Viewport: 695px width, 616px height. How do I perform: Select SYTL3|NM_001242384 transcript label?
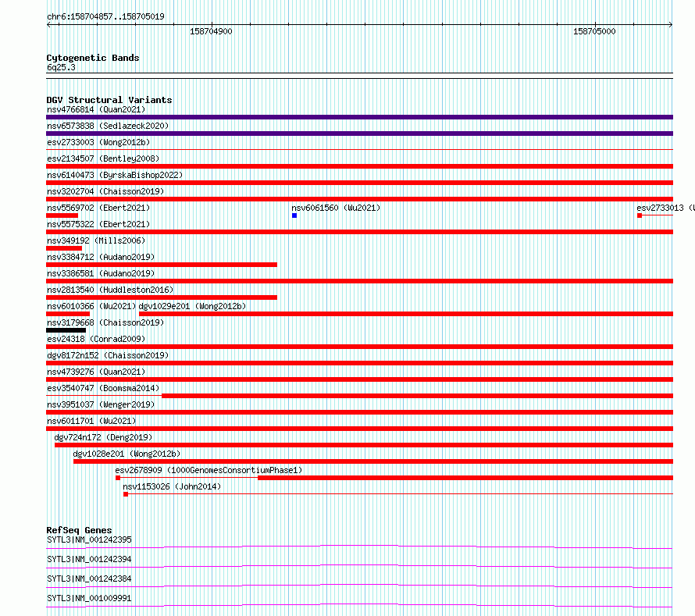pyautogui.click(x=89, y=579)
